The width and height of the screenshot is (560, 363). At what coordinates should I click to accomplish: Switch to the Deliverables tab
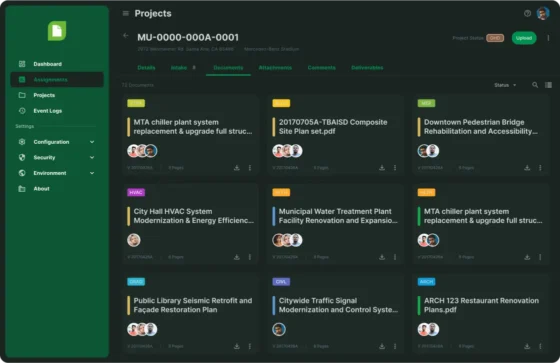coord(367,68)
